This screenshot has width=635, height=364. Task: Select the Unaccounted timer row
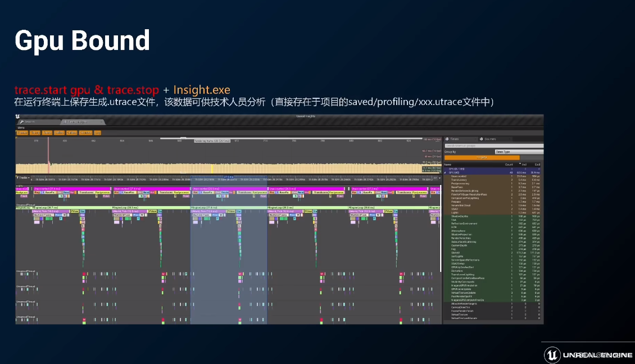click(493, 176)
